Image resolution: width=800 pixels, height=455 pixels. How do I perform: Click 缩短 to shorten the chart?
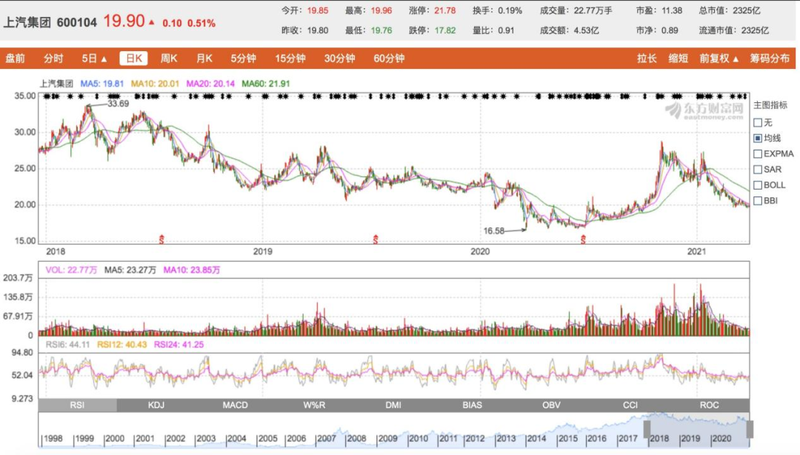pyautogui.click(x=678, y=59)
